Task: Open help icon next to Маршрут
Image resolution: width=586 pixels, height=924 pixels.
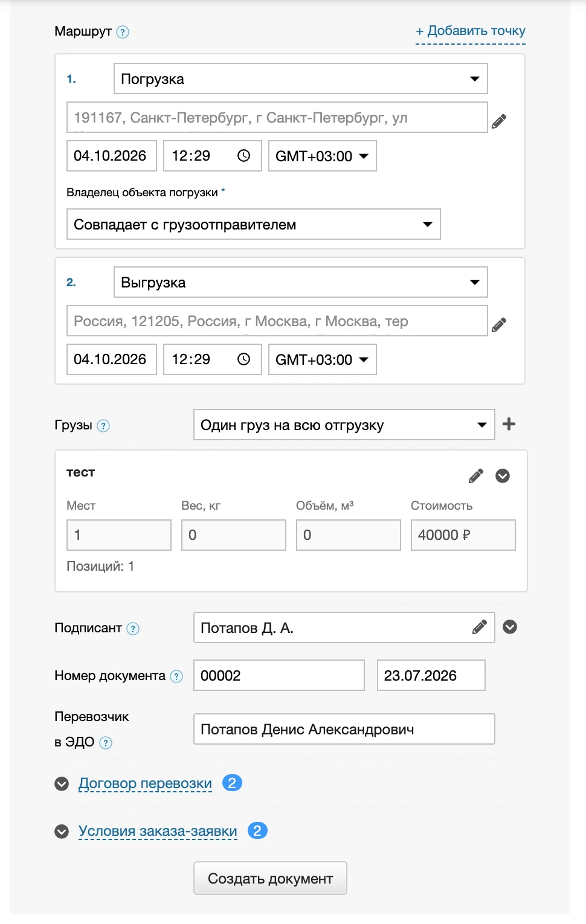Action: tap(123, 32)
